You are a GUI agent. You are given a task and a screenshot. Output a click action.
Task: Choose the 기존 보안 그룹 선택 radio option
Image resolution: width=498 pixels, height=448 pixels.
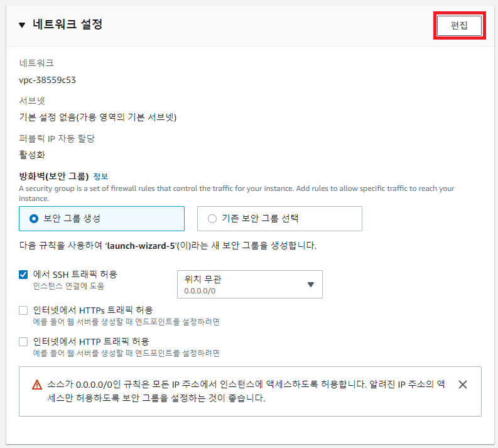[212, 219]
